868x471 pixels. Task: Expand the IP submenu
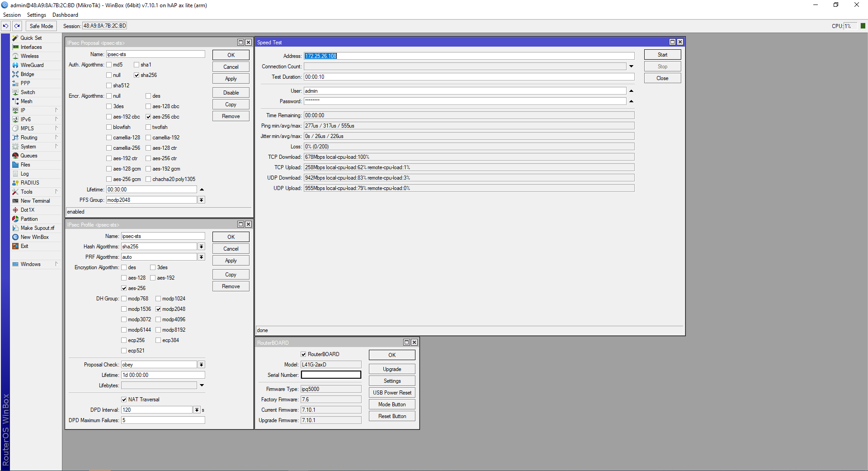(x=36, y=110)
